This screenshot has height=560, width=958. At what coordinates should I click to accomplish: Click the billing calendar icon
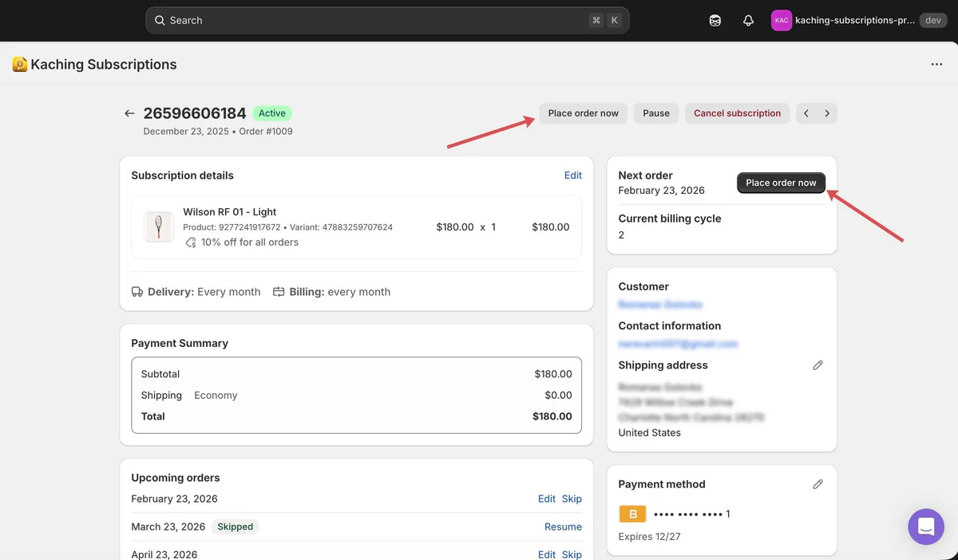pos(279,292)
